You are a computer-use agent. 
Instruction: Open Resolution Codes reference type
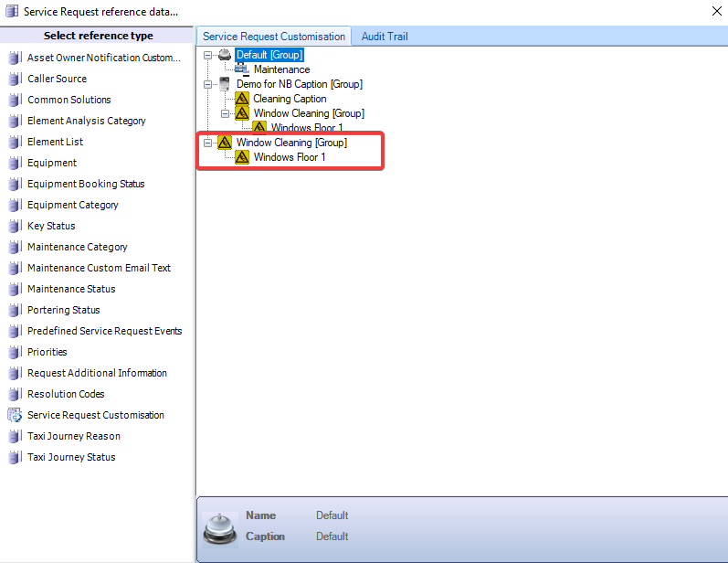66,394
